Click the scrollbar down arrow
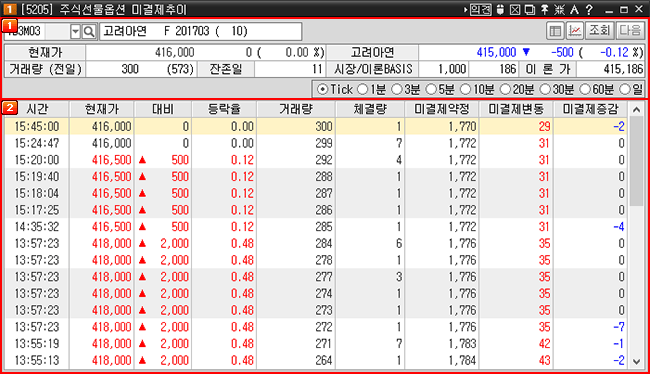Image resolution: width=650 pixels, height=374 pixels. point(636,361)
